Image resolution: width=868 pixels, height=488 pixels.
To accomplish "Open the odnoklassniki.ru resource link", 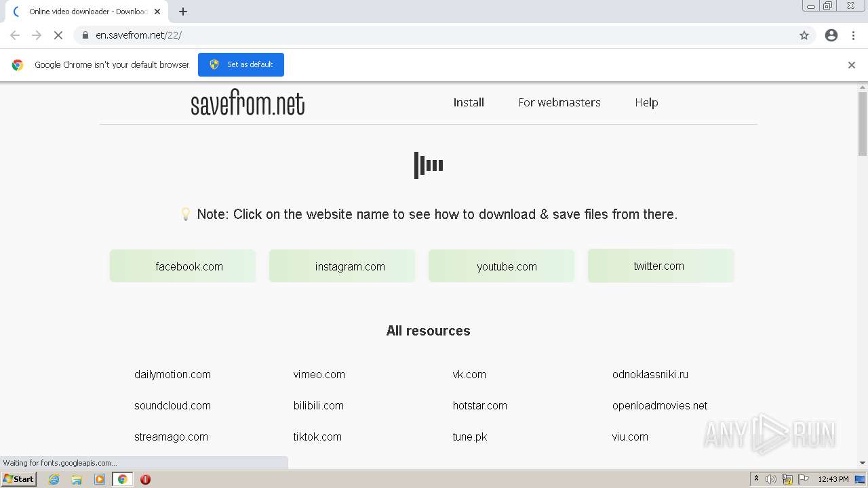I will pyautogui.click(x=650, y=374).
